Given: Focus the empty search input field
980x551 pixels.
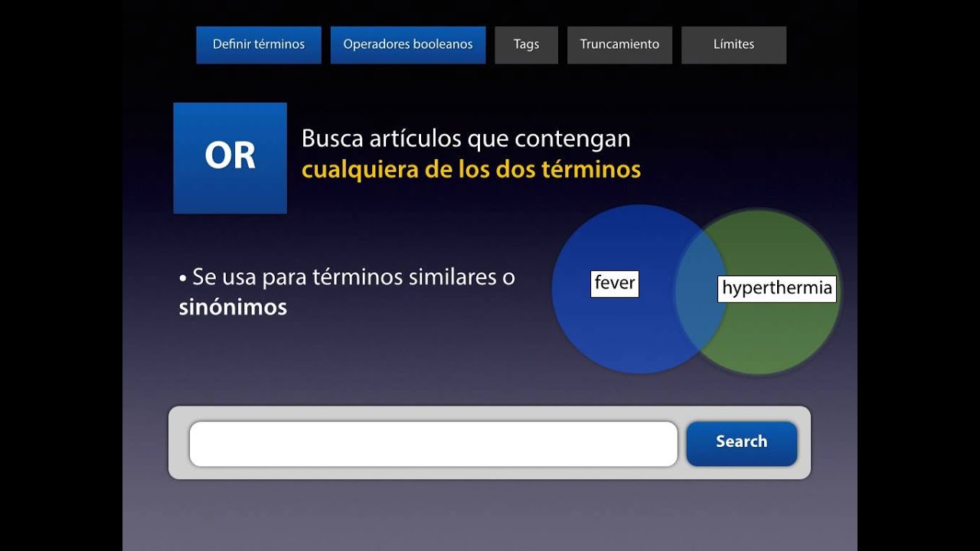Looking at the screenshot, I should [x=433, y=444].
